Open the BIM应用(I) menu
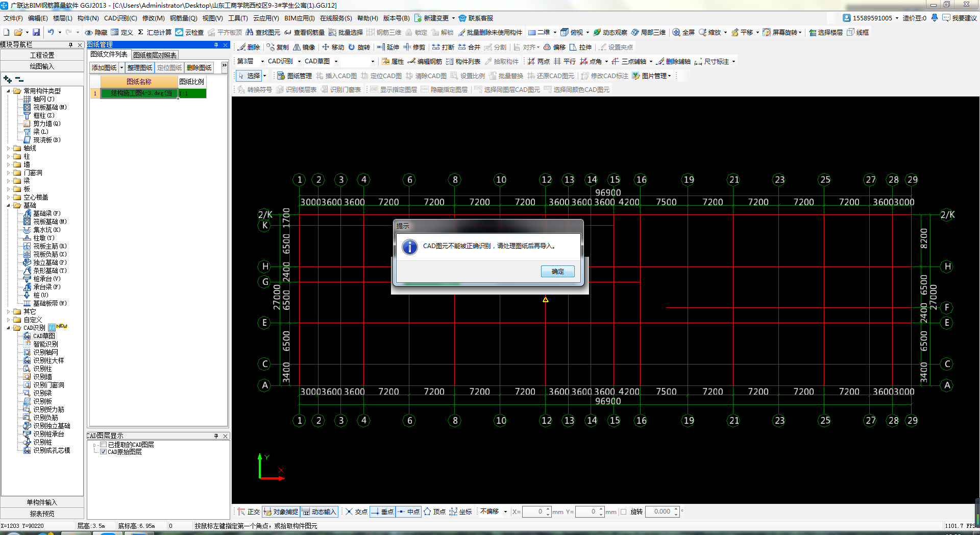This screenshot has width=980, height=535. click(300, 18)
